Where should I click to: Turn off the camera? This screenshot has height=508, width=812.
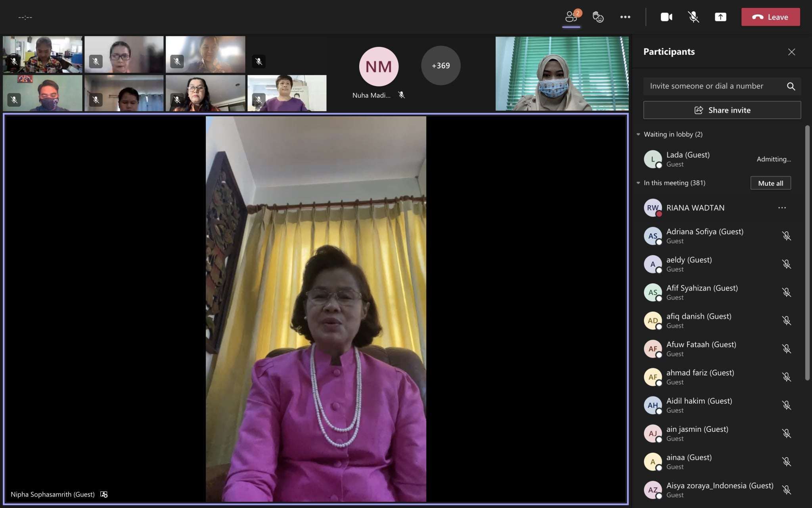[x=666, y=17]
